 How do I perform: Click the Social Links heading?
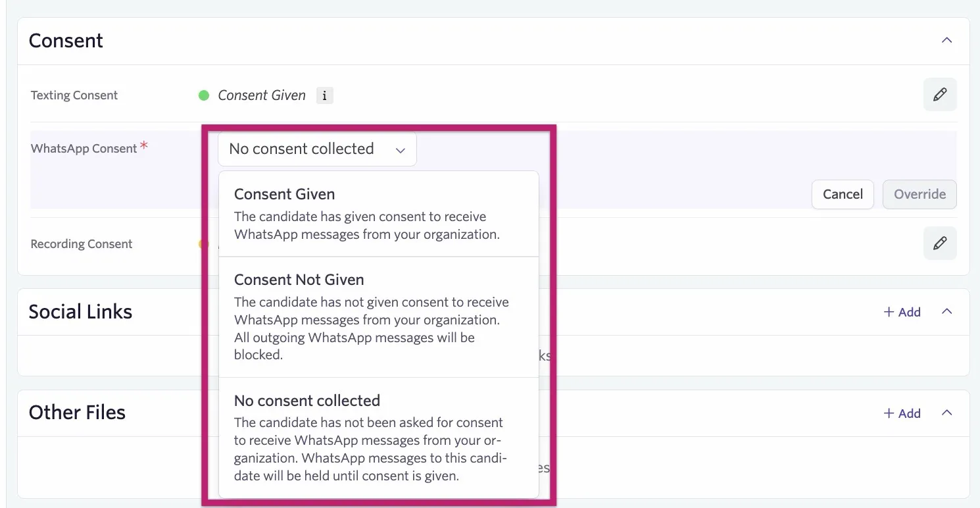point(80,312)
